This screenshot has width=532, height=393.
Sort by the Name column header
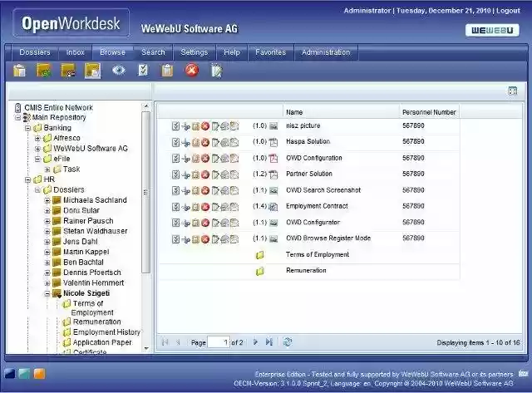(341, 112)
